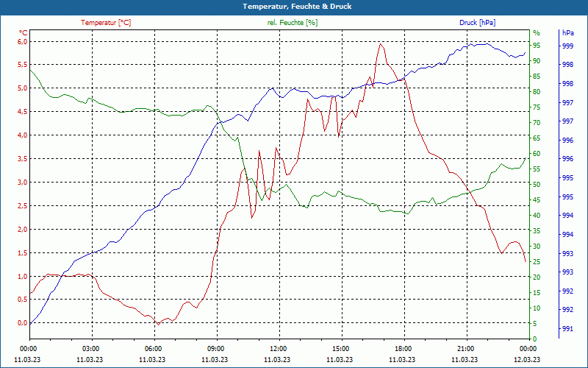Click the green '95' humidity axis tick
This screenshot has width=588, height=368.
pyautogui.click(x=537, y=46)
